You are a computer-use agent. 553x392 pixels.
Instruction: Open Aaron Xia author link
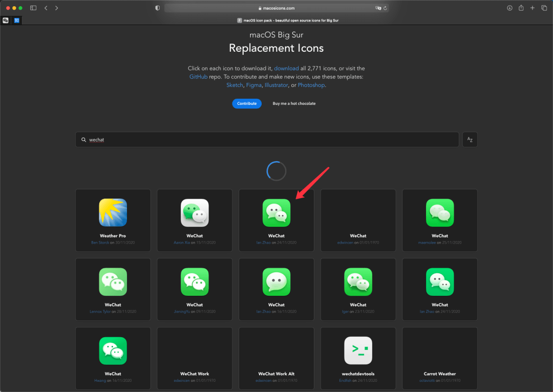pyautogui.click(x=182, y=243)
